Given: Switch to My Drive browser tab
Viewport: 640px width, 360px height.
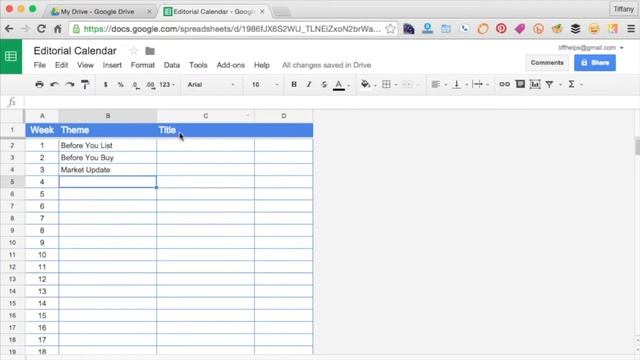Looking at the screenshot, I should 98,11.
